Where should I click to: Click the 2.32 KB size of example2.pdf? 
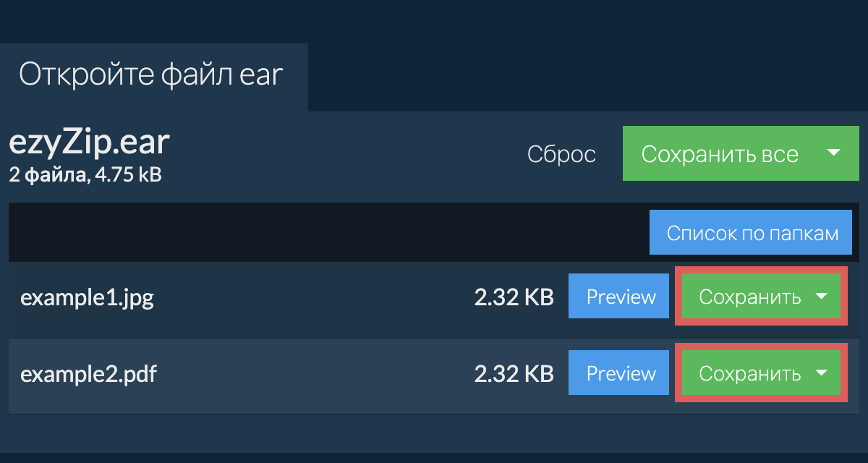click(x=514, y=374)
